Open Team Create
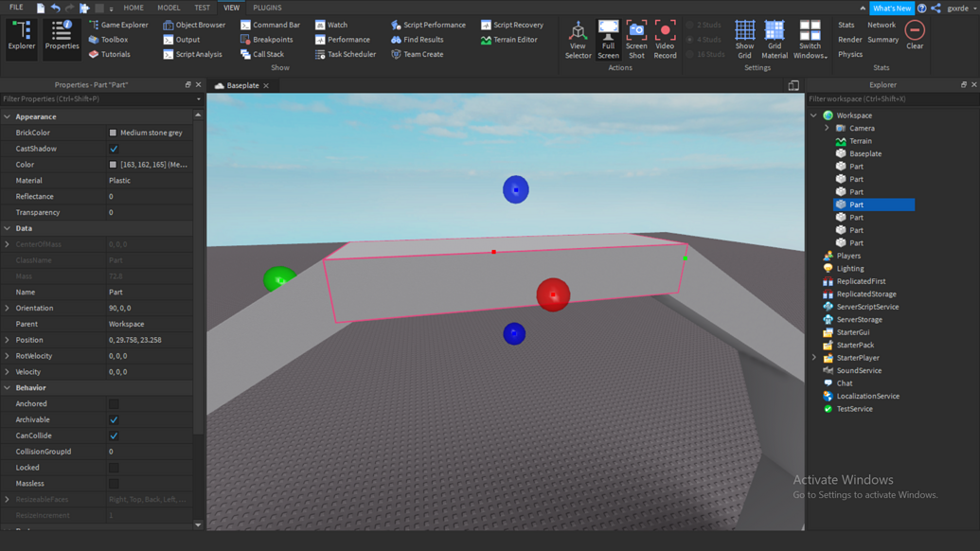980x551 pixels. (x=417, y=54)
